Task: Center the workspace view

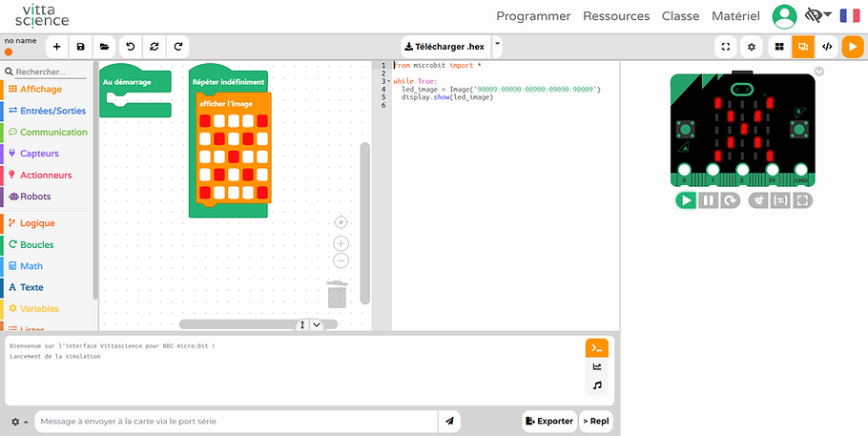Action: (341, 222)
